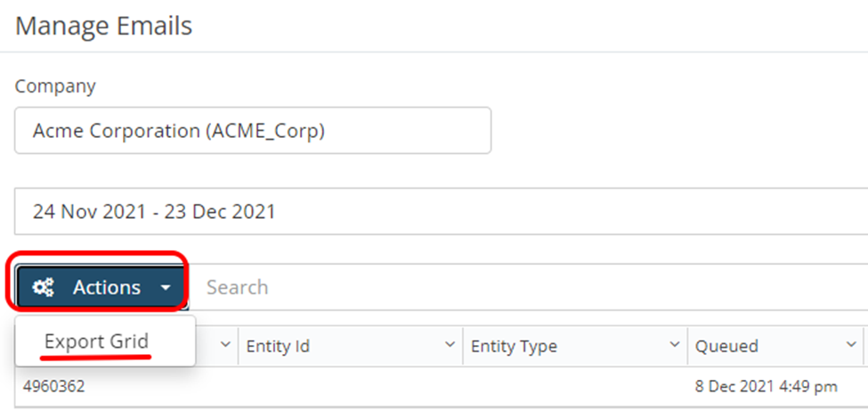Click the gears icon on Actions button
The image size is (868, 411).
(43, 287)
